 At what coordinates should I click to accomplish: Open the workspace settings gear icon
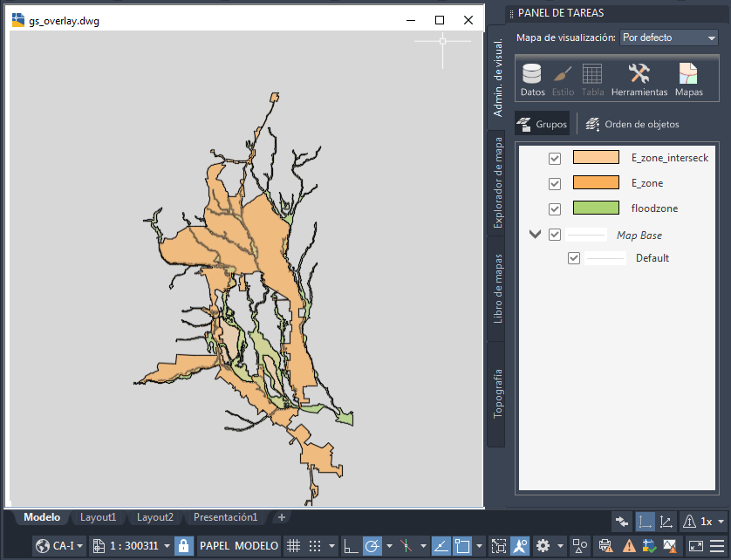tap(543, 546)
